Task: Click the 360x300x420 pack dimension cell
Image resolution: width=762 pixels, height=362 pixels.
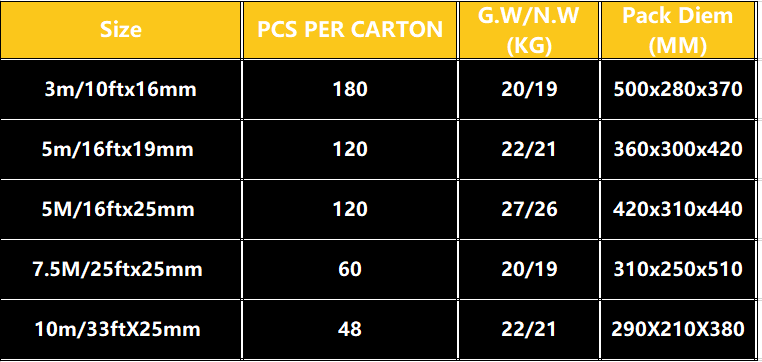Action: click(677, 150)
